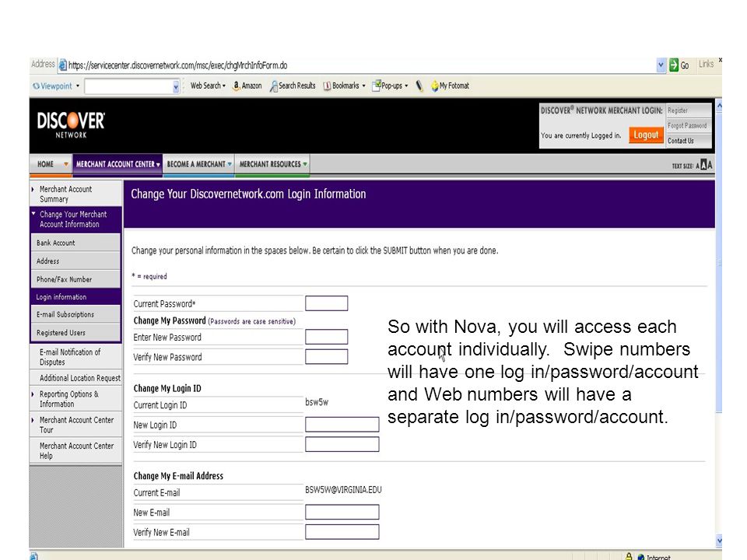Viewport: 747px width, 560px height.
Task: Click the Verify New Password field
Action: [326, 357]
